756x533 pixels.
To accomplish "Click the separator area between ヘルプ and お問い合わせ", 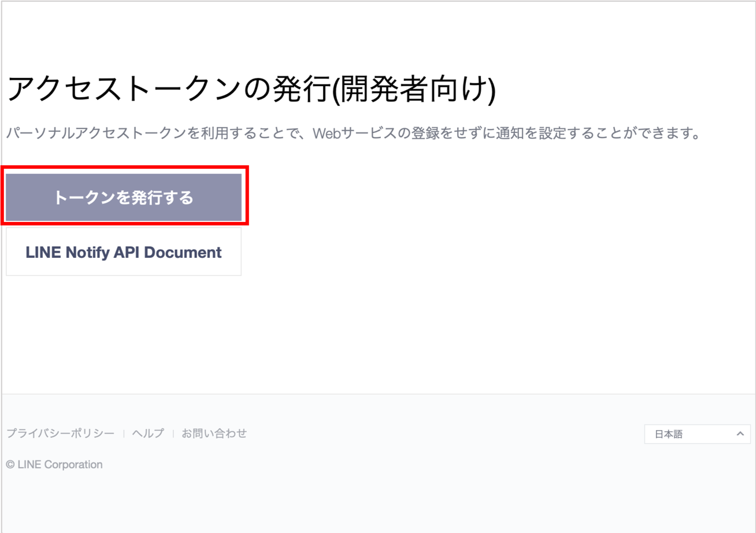I will (x=172, y=433).
